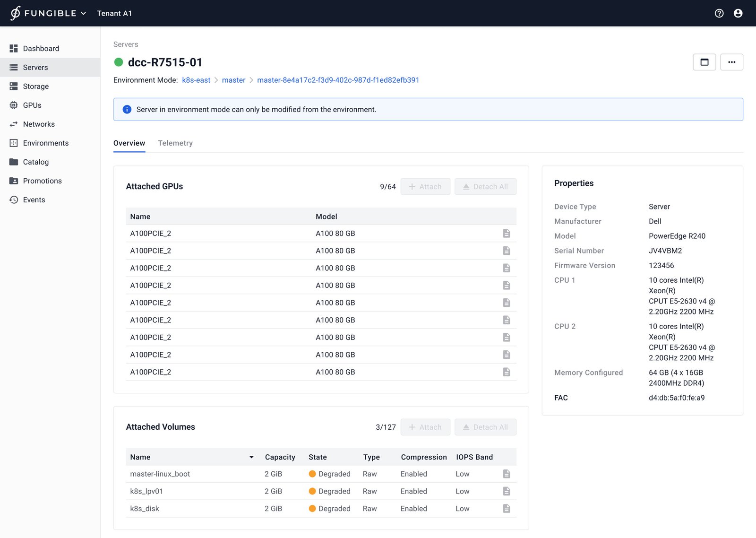Click Detach All in Attached Volumes

(x=485, y=427)
